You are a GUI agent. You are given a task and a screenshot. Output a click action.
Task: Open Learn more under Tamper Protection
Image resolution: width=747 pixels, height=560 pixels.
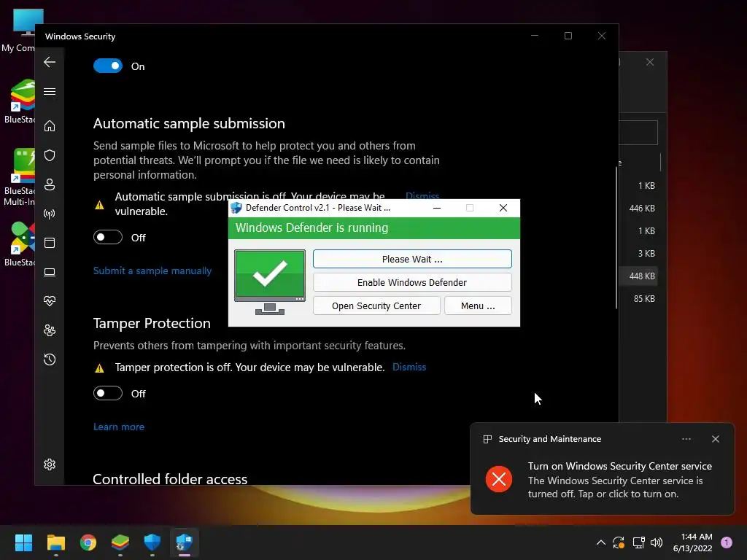point(119,427)
